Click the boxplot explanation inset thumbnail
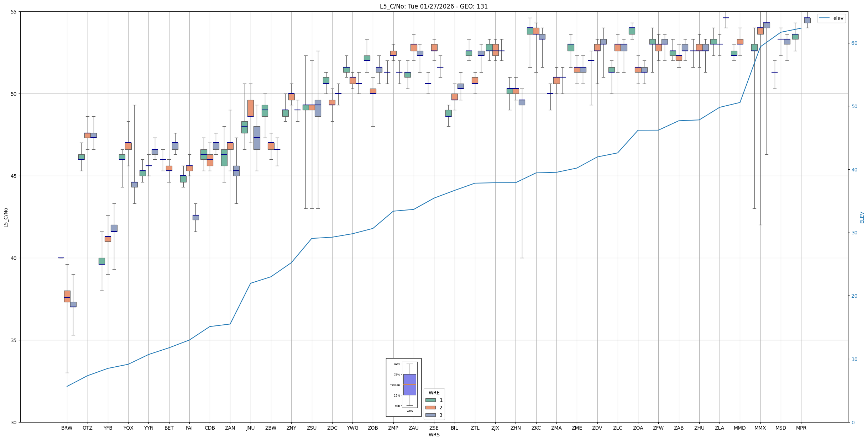Screen dimensions: 868x441 (x=403, y=387)
